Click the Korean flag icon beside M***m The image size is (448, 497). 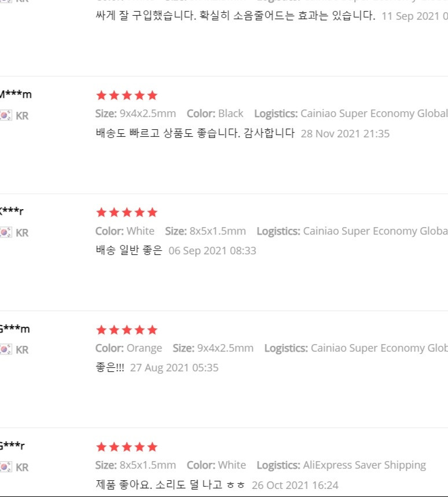point(6,115)
